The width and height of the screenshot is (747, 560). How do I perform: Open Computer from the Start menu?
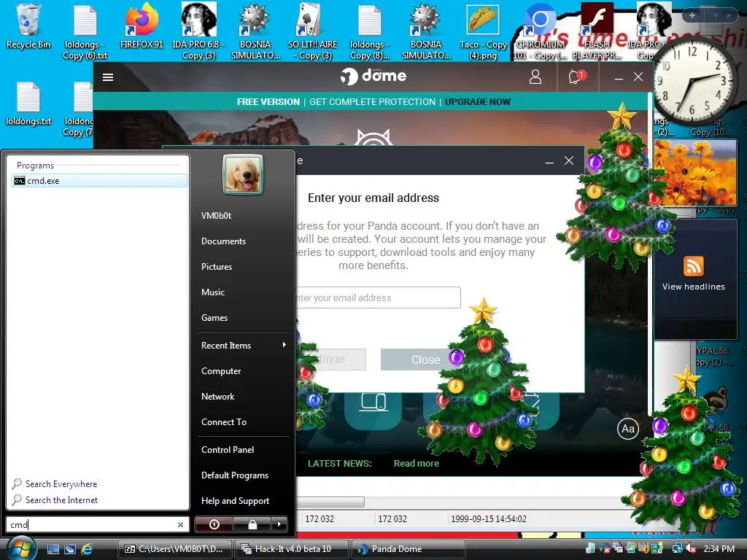pos(220,371)
